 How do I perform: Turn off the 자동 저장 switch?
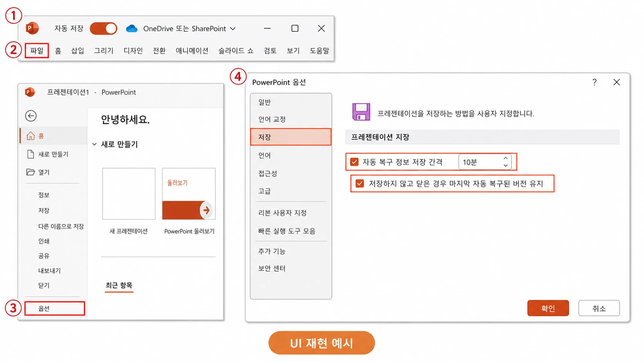(x=104, y=28)
